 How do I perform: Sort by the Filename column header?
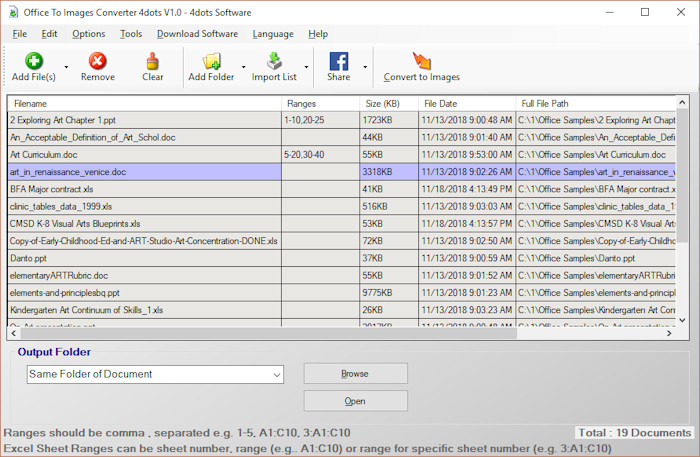click(144, 104)
